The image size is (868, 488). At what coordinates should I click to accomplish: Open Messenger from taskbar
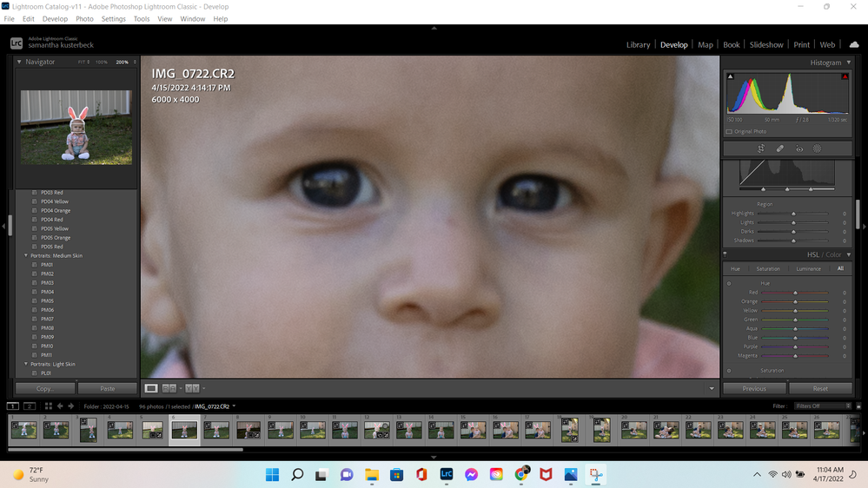point(471,475)
